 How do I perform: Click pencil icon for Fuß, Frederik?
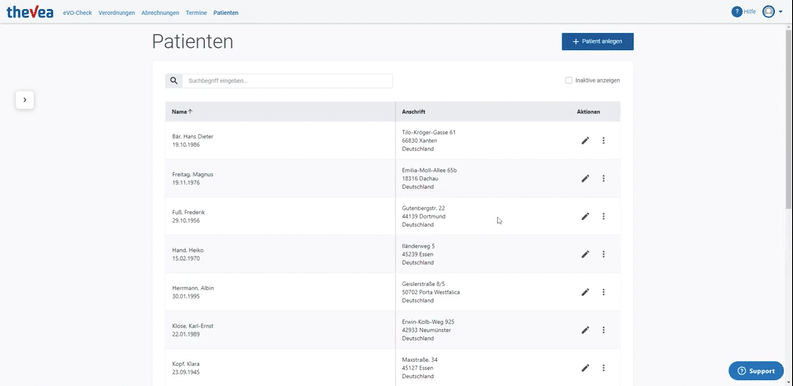[x=585, y=217]
